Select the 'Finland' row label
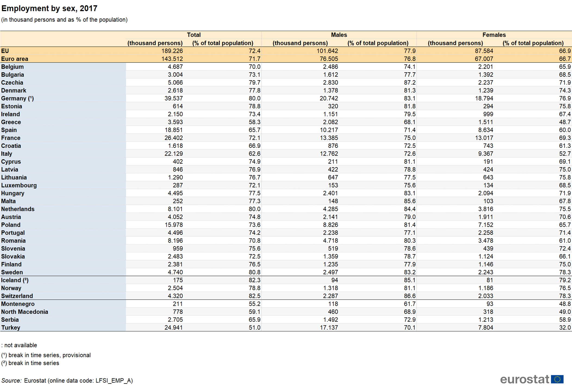Image resolution: width=572 pixels, height=392 pixels. 11,264
